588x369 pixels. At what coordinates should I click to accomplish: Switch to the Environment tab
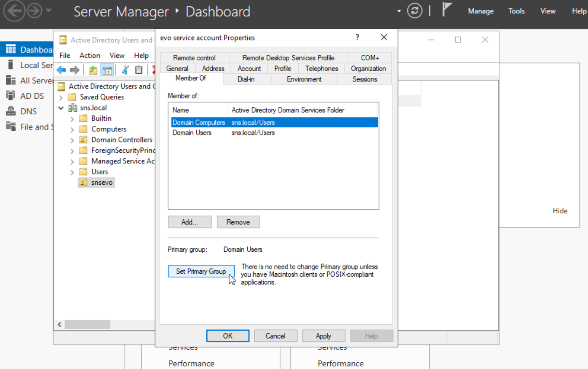click(x=304, y=79)
